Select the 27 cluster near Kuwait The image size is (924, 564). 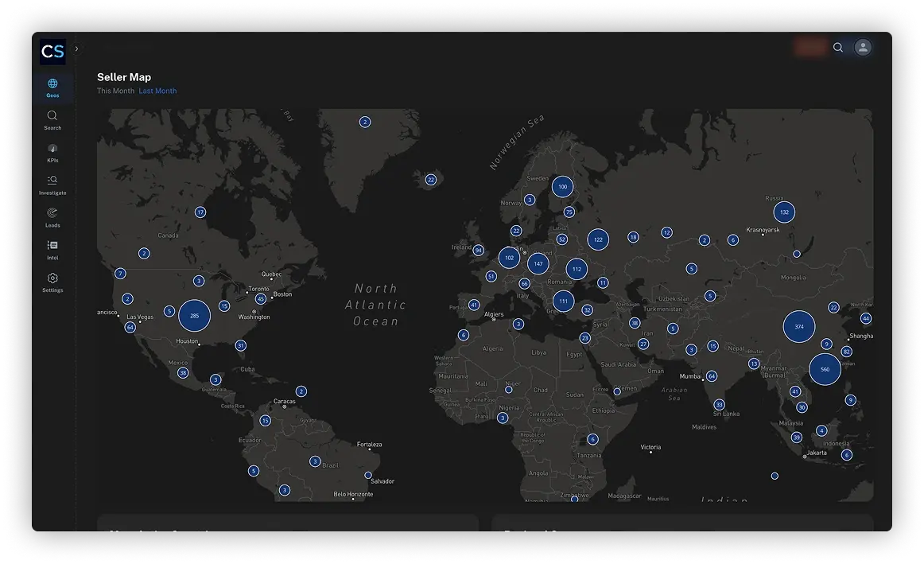tap(643, 344)
